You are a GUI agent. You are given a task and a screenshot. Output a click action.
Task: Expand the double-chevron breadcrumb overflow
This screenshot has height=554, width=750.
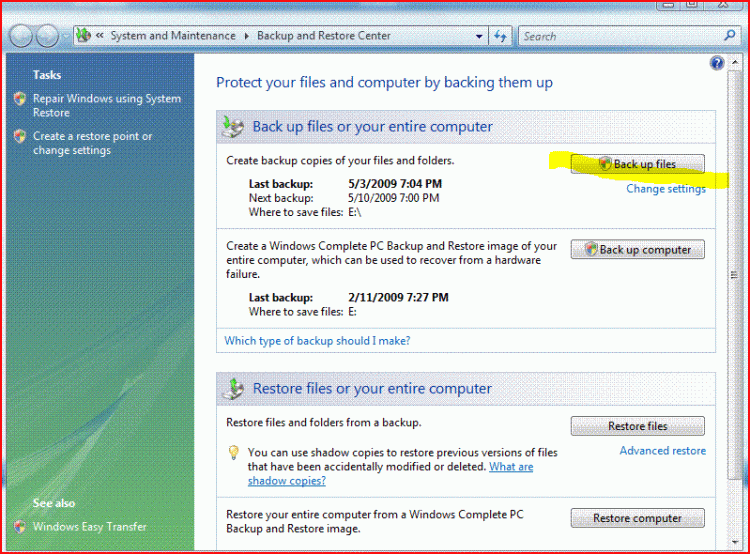99,35
